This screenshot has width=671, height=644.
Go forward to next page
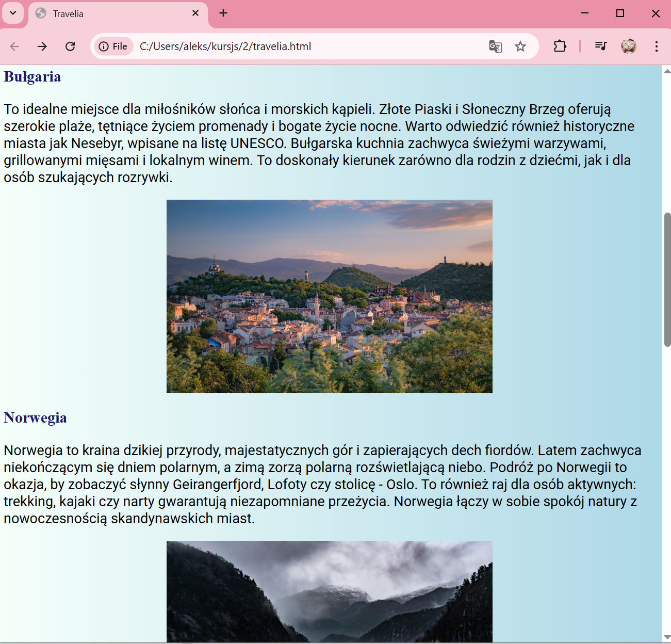click(42, 46)
